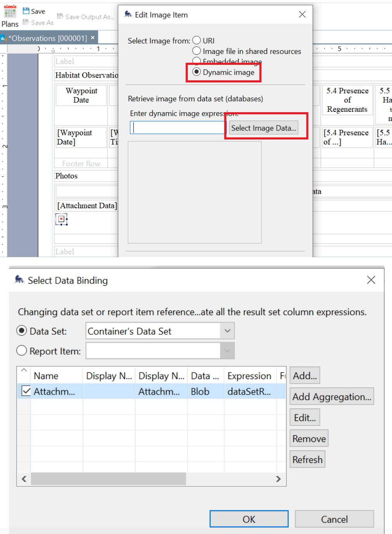Click the horizontal scrollbar thumb in binding table
Viewport: 392px width, 534px height.
click(x=108, y=479)
